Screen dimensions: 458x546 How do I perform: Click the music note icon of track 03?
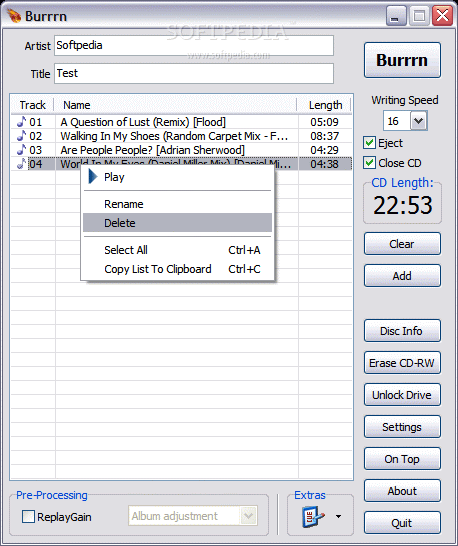[22, 150]
